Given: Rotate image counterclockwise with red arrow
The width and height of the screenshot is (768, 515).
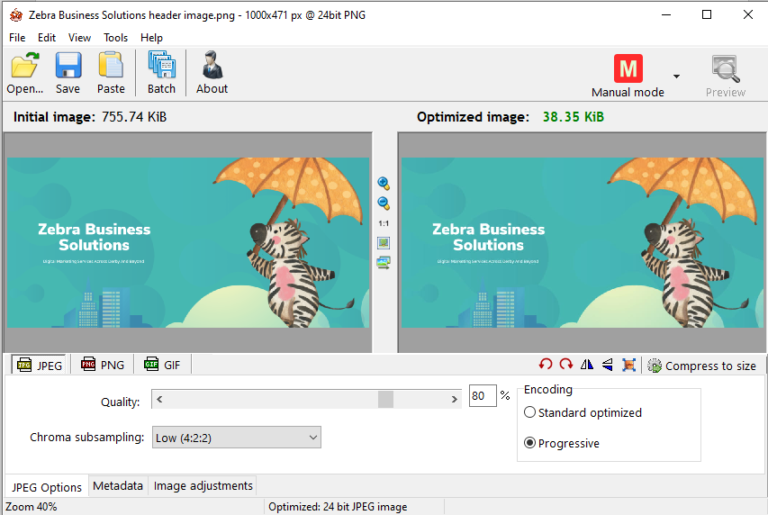Looking at the screenshot, I should coord(545,366).
